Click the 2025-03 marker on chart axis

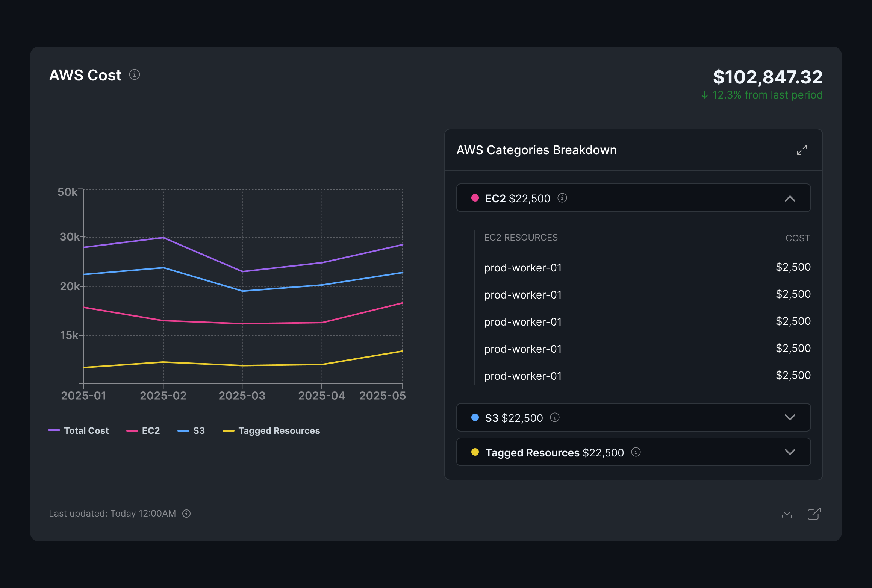(242, 396)
